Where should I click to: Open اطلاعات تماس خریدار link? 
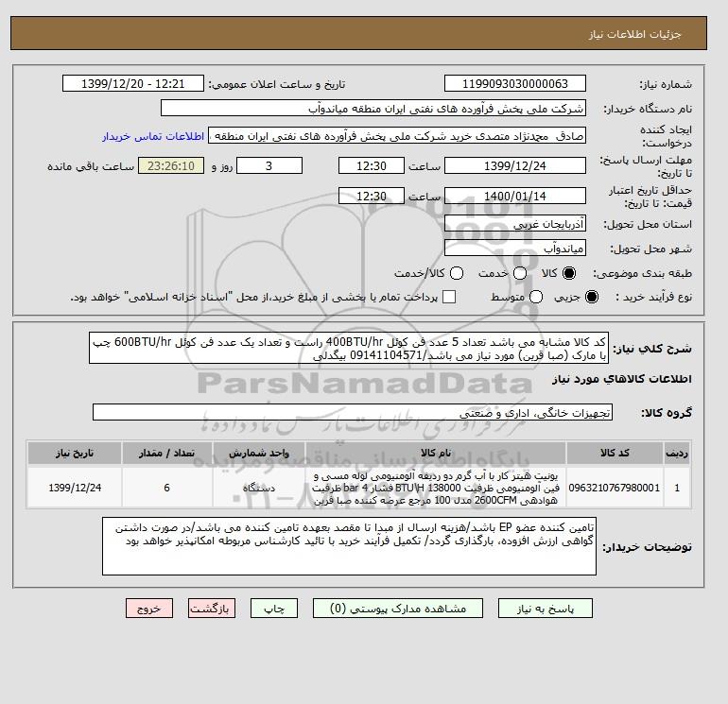coord(153,136)
